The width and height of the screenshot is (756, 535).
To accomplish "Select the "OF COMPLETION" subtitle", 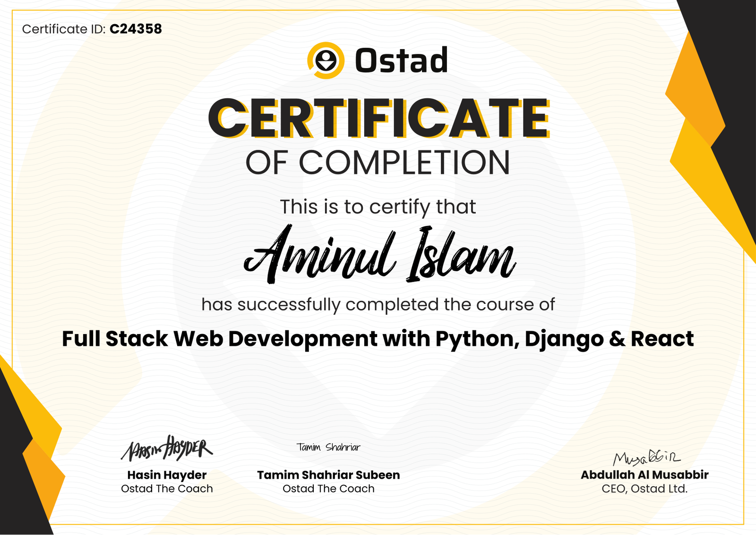I will (x=378, y=163).
